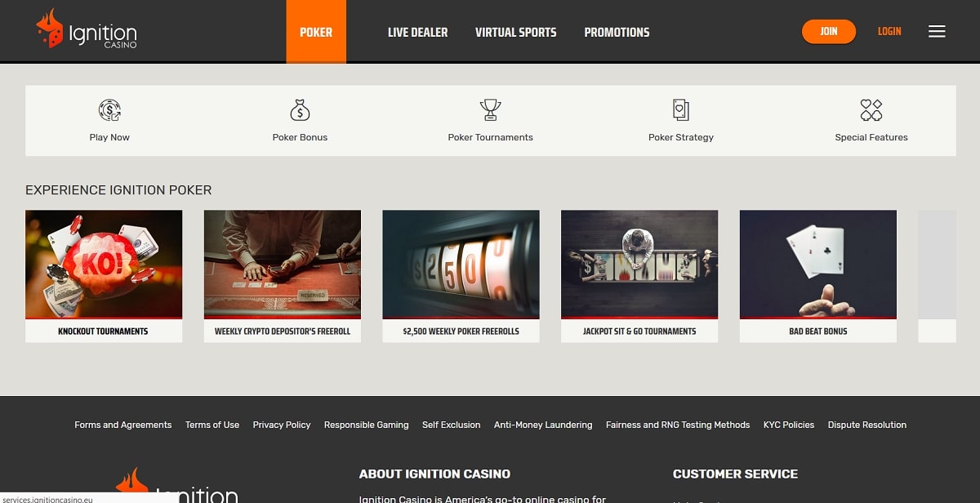Open the Special Features text link
The height and width of the screenshot is (503, 980).
pos(871,137)
